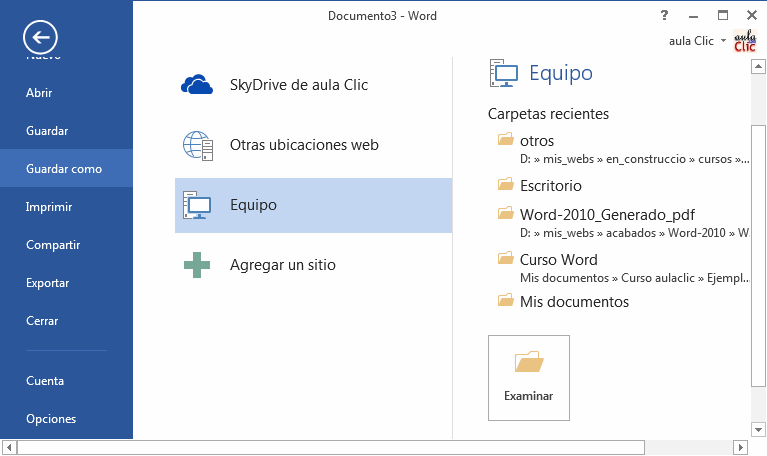Choose Otras ubicaciones web location
Viewport: 767px width, 456px height.
tap(313, 145)
